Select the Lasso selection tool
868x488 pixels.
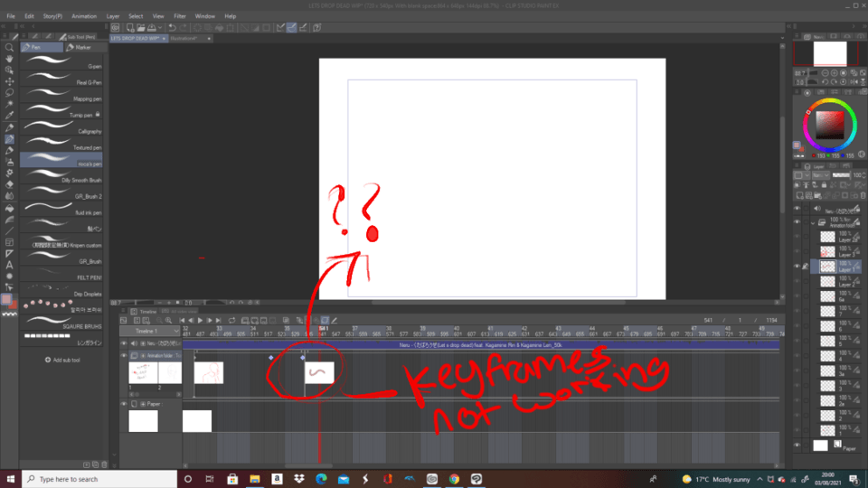pos(9,93)
